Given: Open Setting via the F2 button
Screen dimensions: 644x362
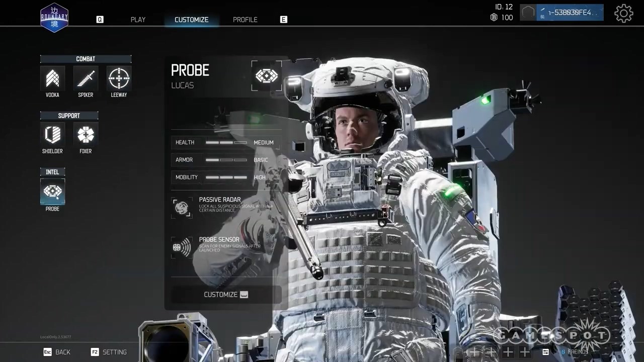Looking at the screenshot, I should (x=109, y=352).
